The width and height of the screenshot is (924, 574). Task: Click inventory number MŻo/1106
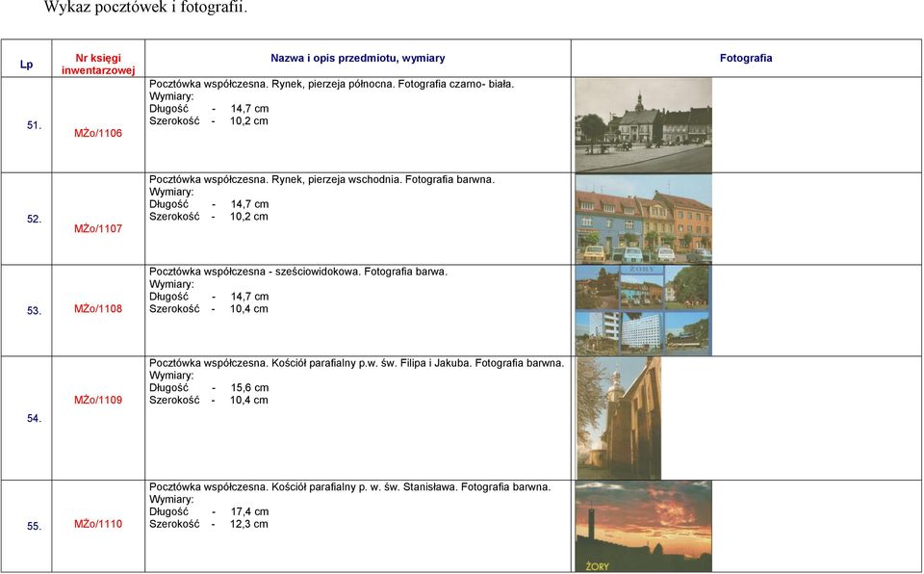click(98, 133)
